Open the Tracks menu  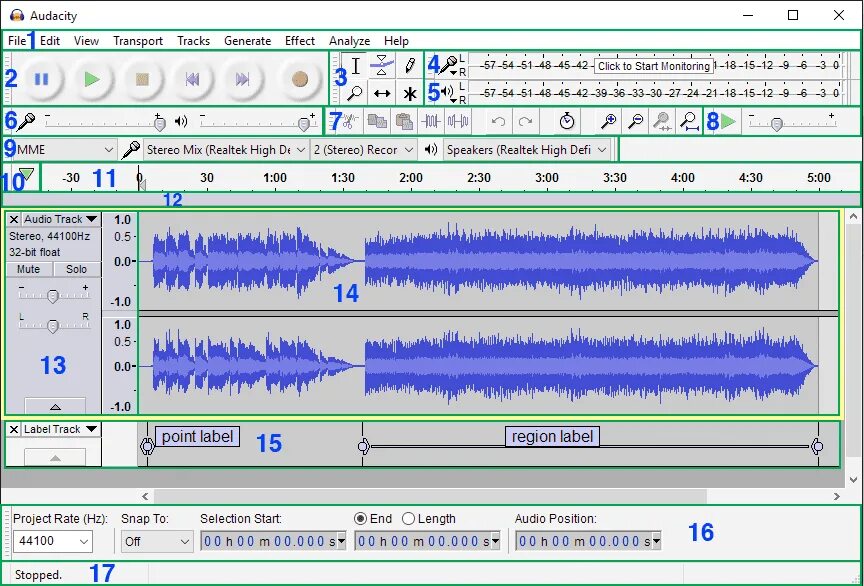coord(193,41)
